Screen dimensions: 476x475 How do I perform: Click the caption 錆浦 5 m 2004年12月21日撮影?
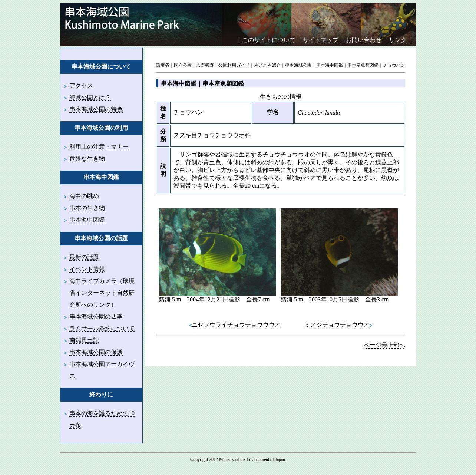tap(214, 300)
